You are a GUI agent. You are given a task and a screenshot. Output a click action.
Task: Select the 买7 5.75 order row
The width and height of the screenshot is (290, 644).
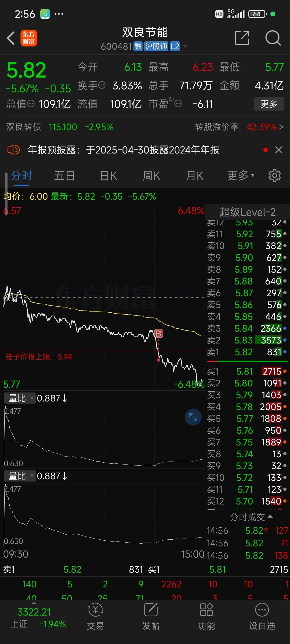pyautogui.click(x=247, y=442)
